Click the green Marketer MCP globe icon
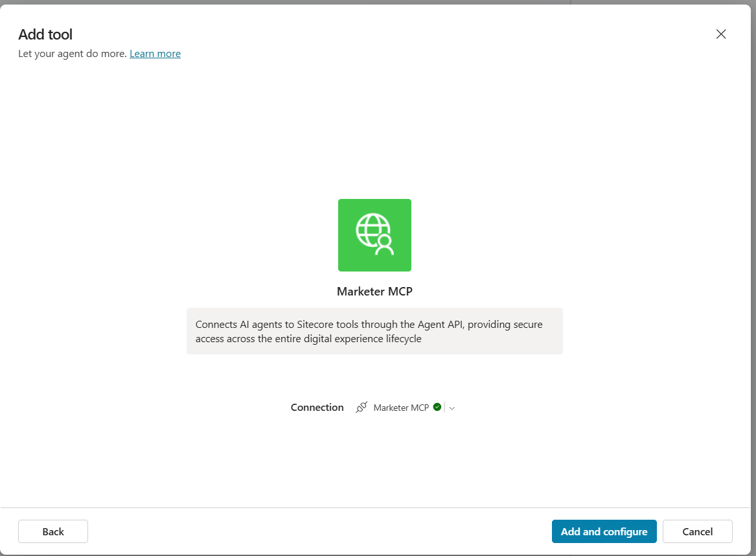 374,235
